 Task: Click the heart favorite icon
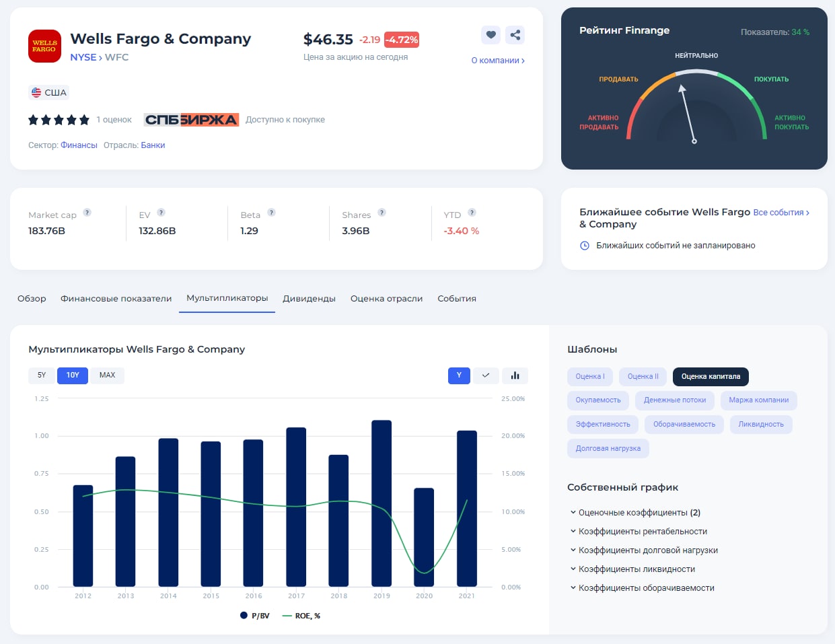pos(491,35)
